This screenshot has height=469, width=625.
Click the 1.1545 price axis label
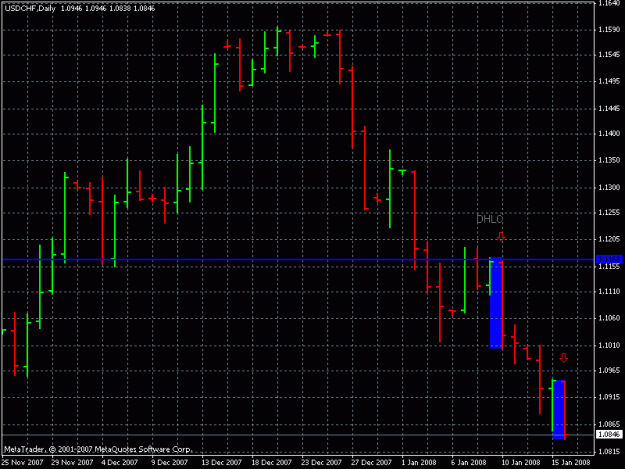tap(609, 55)
